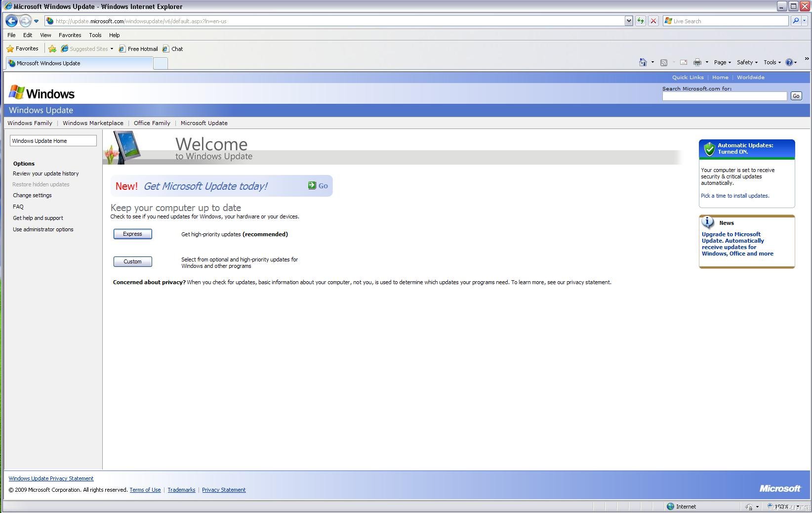Open Review your update history
Image resolution: width=812 pixels, height=513 pixels.
pos(46,173)
